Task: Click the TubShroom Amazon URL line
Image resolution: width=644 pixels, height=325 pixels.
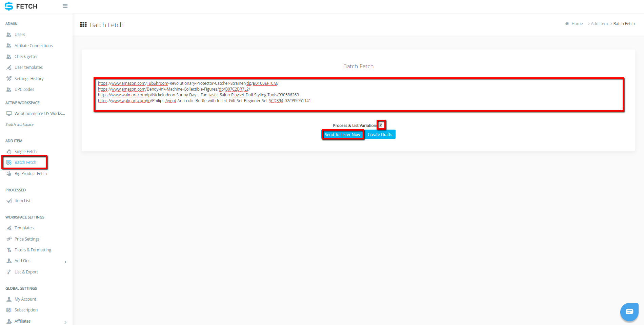Action: 188,83
